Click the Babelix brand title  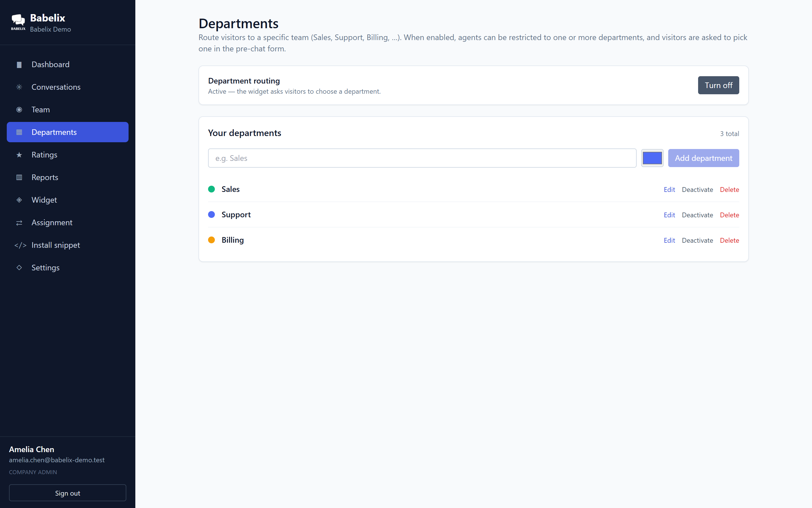point(48,18)
